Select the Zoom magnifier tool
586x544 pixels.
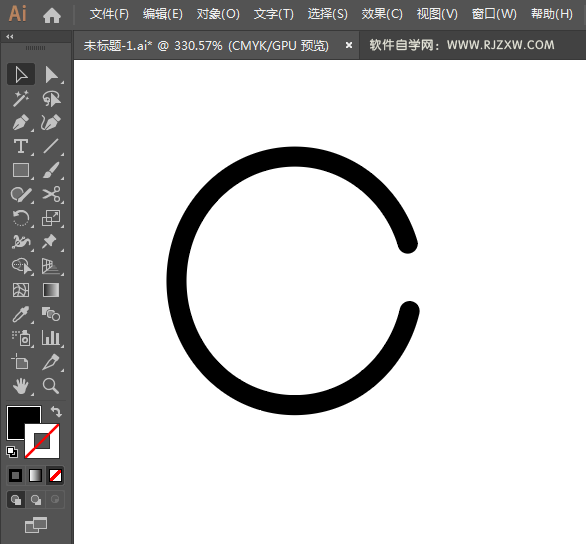coord(51,386)
